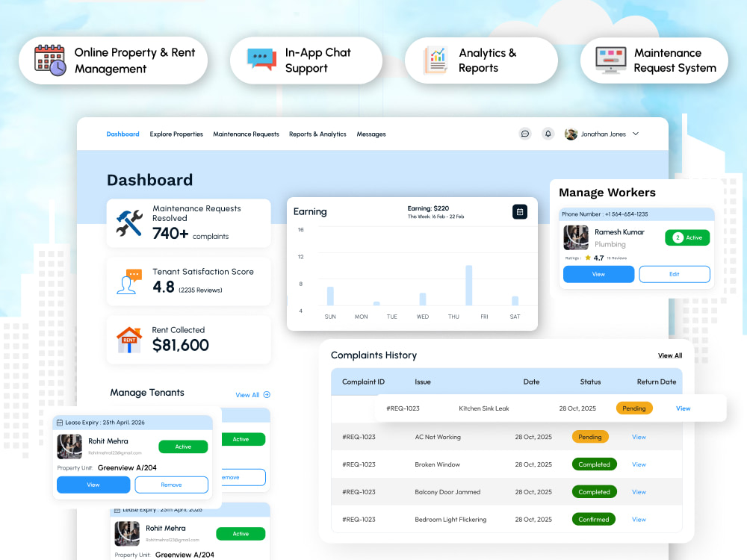
Task: Click phone number '+1 564-654-1235'
Action: click(x=626, y=214)
